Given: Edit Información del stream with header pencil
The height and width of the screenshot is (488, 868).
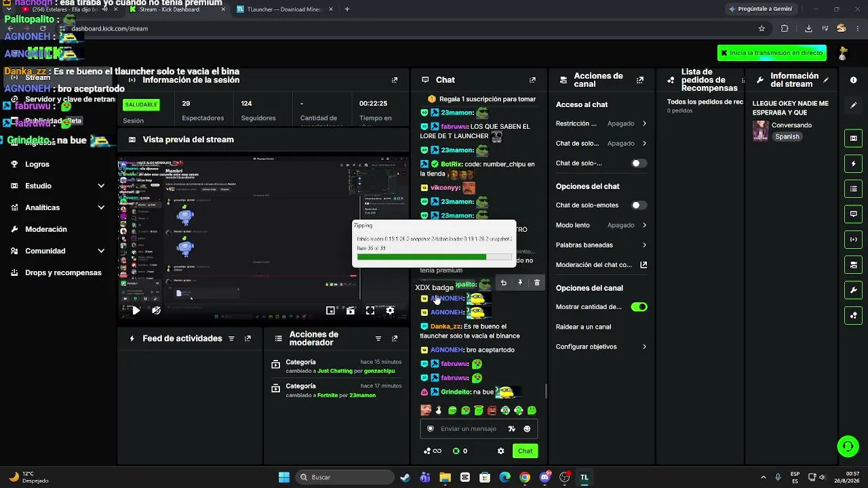Looking at the screenshot, I should pyautogui.click(x=826, y=80).
